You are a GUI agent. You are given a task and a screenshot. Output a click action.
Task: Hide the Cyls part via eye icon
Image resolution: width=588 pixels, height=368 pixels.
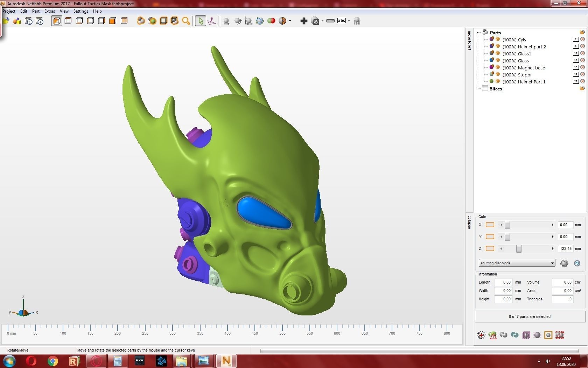498,39
